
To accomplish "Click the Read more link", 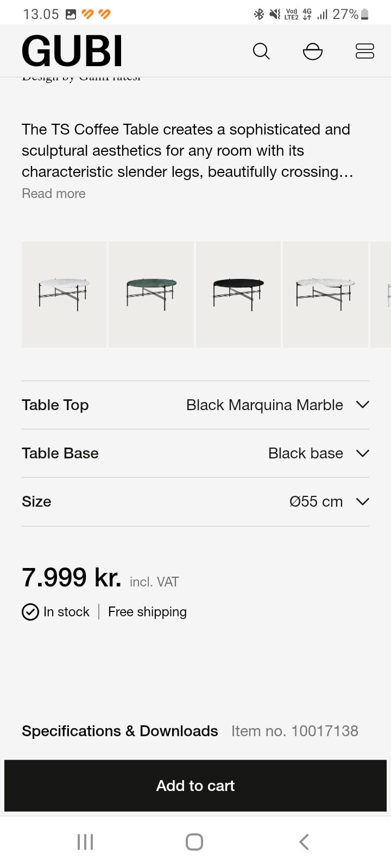I will point(54,194).
